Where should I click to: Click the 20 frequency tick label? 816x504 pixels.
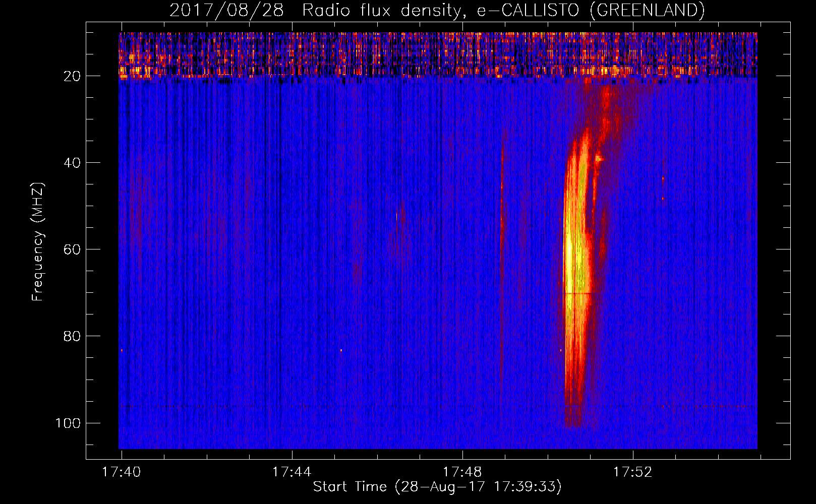pyautogui.click(x=73, y=76)
